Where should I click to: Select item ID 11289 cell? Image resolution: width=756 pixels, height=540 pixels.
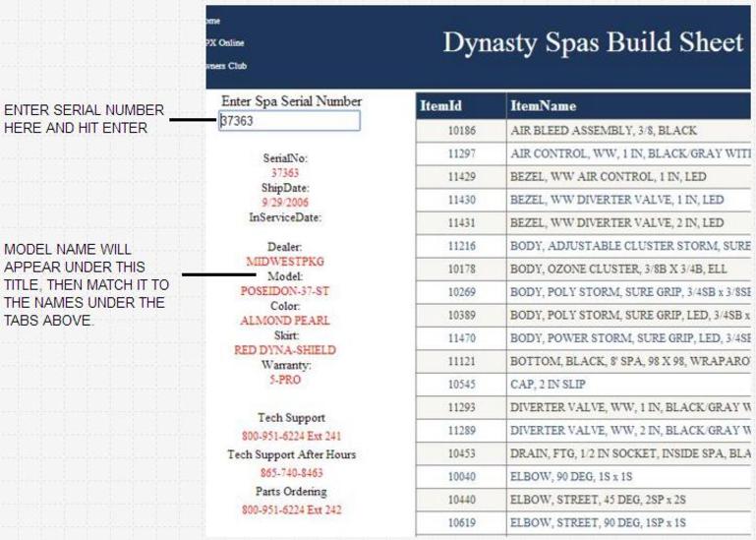pos(461,431)
